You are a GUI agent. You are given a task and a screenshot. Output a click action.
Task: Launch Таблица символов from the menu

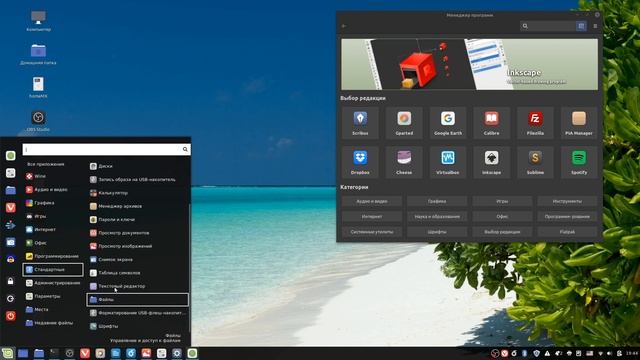[138, 273]
